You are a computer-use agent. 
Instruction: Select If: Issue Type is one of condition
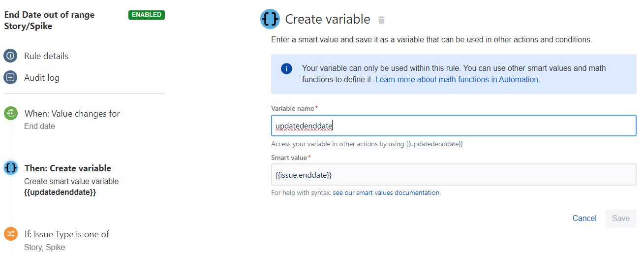pos(67,234)
